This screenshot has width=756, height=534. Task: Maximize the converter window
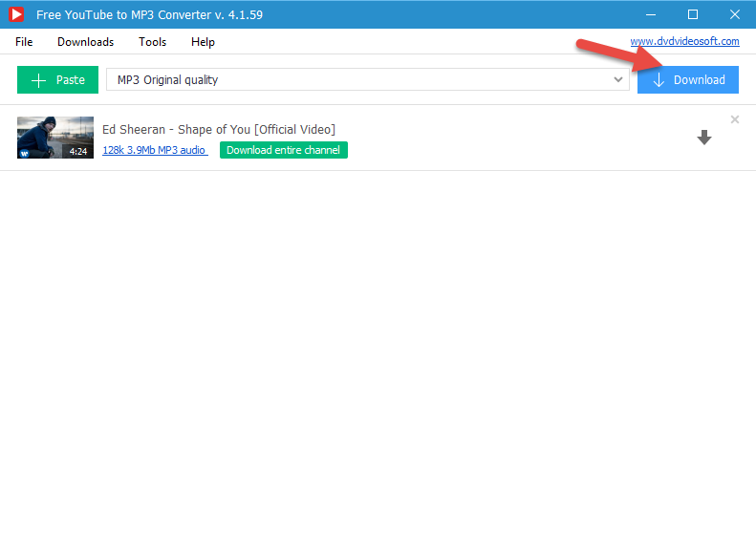tap(692, 14)
